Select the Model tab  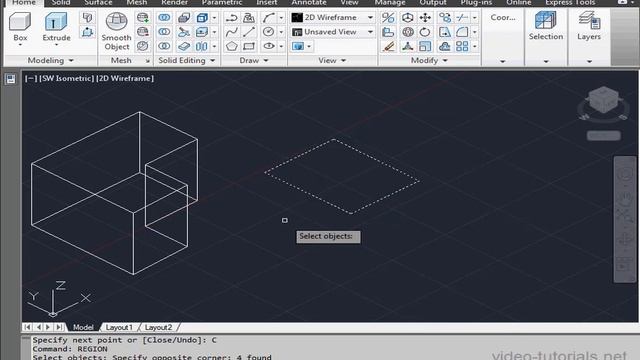[83, 327]
